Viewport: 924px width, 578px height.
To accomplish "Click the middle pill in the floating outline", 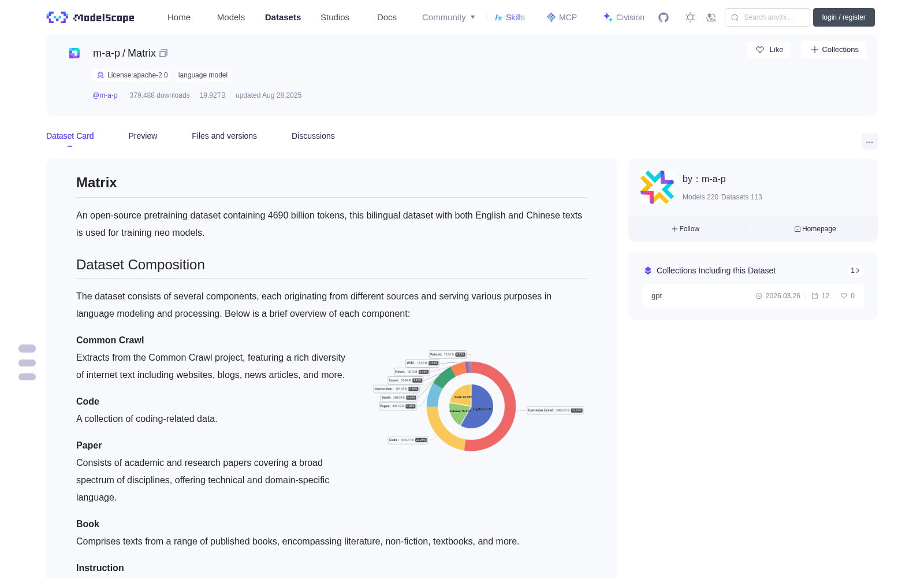I will [27, 363].
